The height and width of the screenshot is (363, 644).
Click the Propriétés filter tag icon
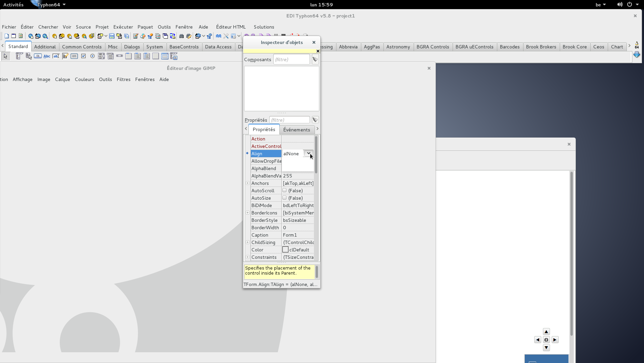[315, 120]
